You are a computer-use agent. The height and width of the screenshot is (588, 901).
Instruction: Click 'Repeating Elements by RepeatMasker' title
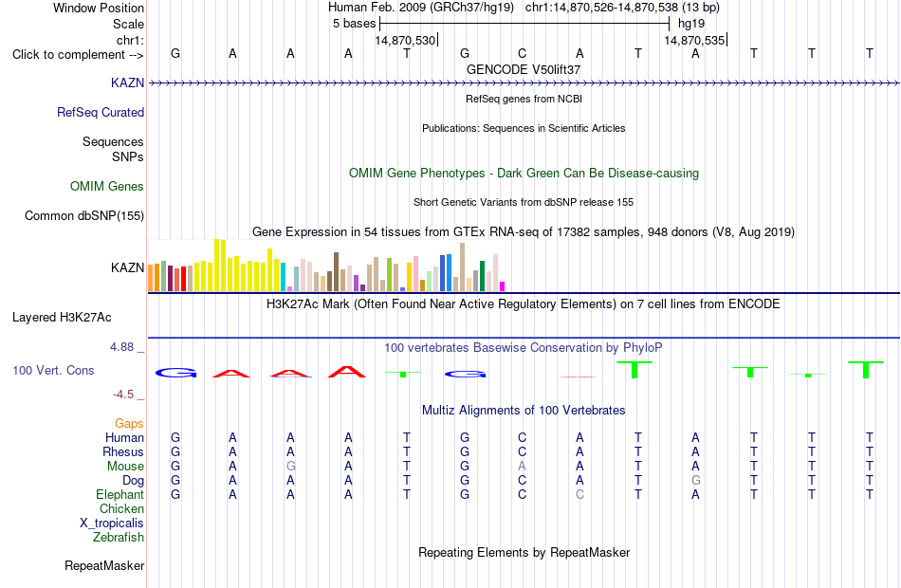[524, 552]
